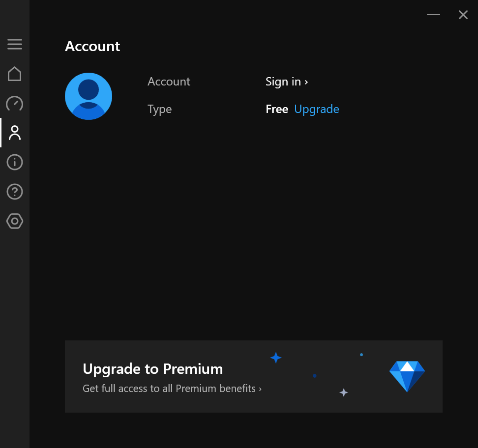The width and height of the screenshot is (478, 448).
Task: Click the profile avatar image
Action: point(89,96)
